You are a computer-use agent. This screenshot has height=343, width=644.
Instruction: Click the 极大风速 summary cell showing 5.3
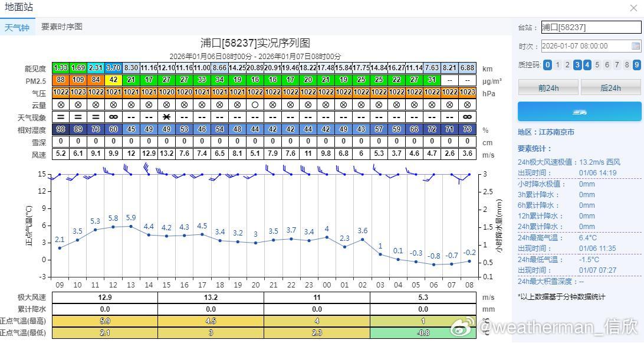tap(423, 298)
